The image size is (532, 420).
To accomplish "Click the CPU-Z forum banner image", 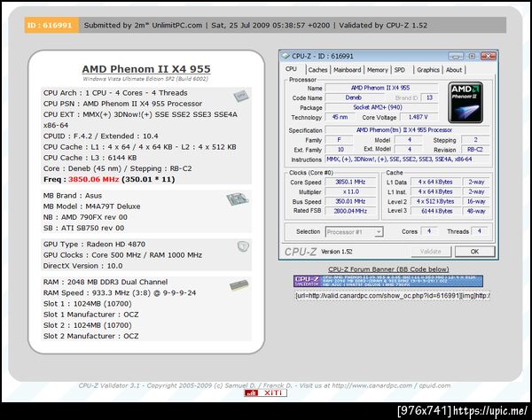I will [388, 281].
